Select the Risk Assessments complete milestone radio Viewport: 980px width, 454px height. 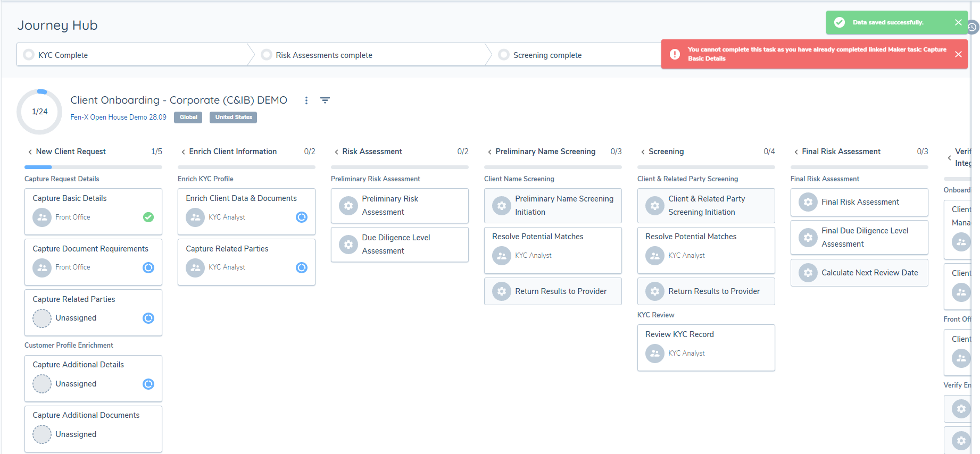(267, 55)
